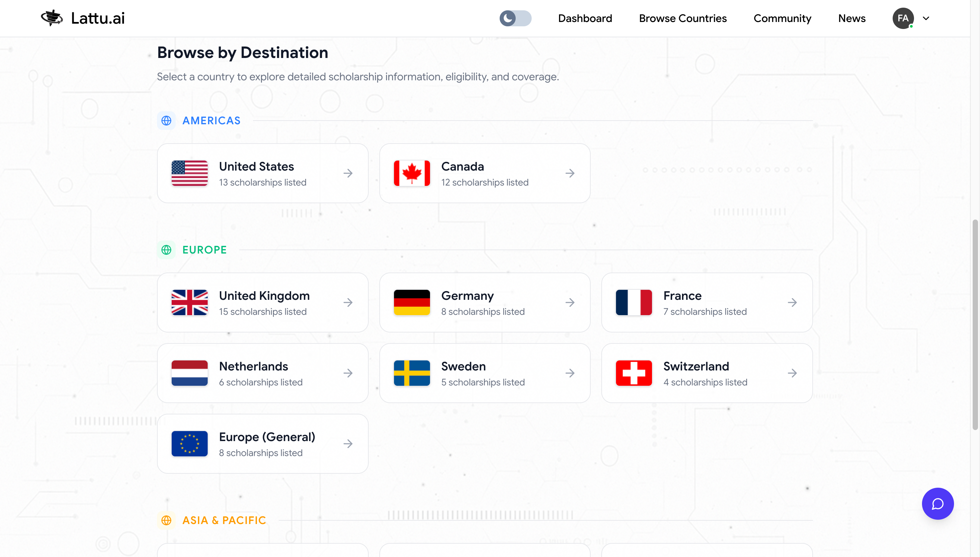Toggle the dark mode switch

(x=515, y=18)
